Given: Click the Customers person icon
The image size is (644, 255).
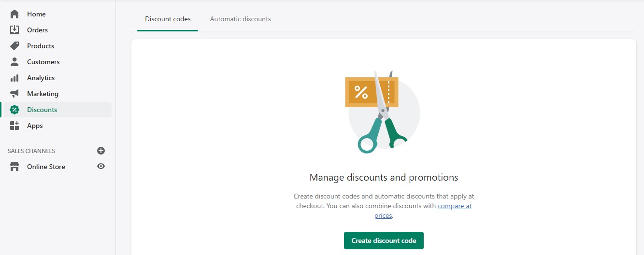Looking at the screenshot, I should tap(14, 62).
